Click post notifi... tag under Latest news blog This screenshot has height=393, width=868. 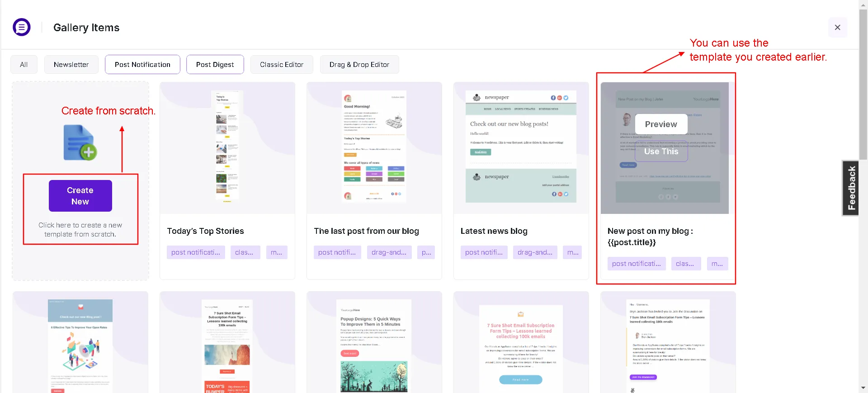[484, 252]
